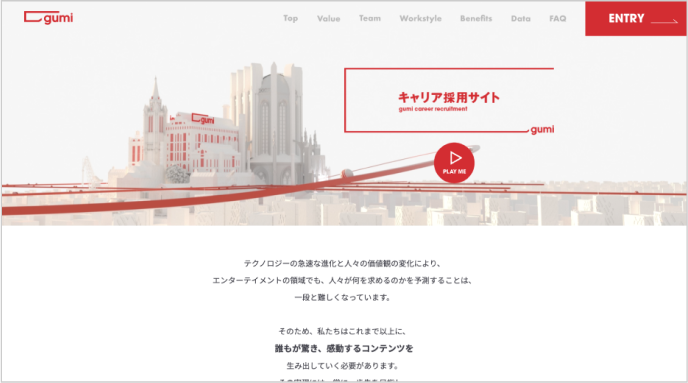Navigate to the Workstyle section
Screen dimensions: 688x383
click(x=420, y=18)
